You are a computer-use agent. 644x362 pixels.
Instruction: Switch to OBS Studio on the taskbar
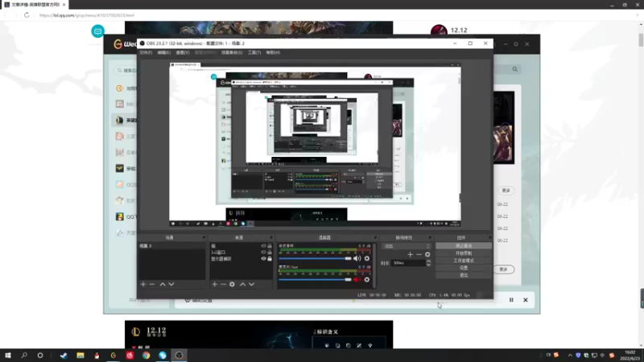[x=179, y=356]
